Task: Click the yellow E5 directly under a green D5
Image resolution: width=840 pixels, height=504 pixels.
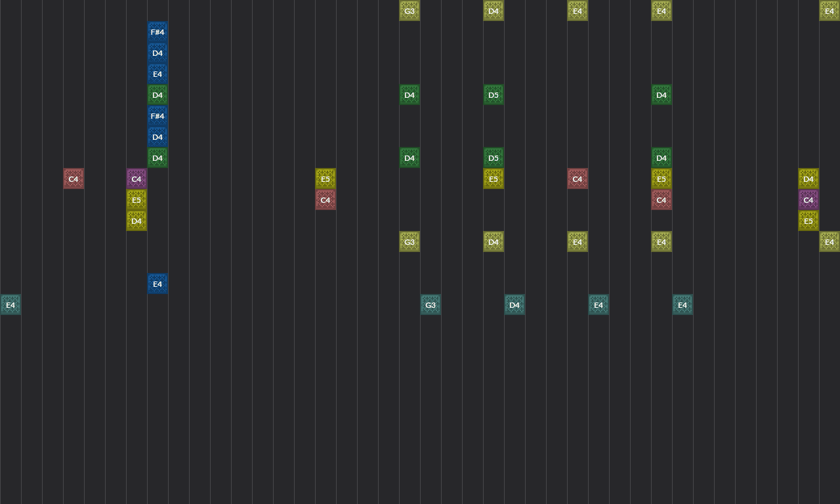Action: point(493,178)
